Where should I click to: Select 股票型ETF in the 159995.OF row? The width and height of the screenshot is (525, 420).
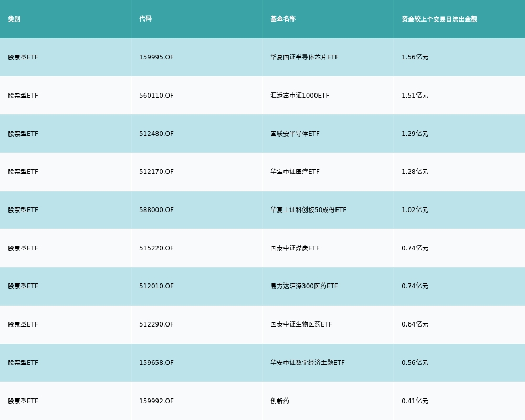23,57
